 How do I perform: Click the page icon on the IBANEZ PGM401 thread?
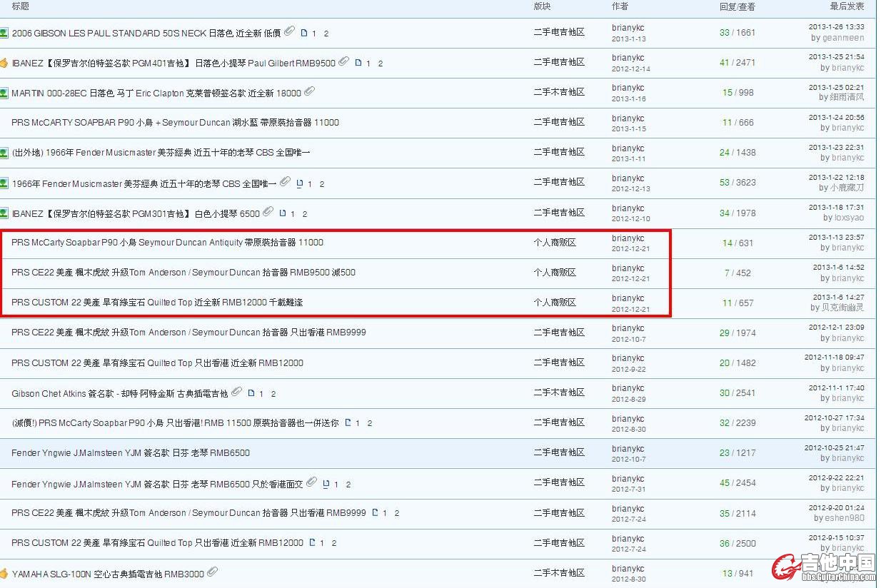[x=358, y=63]
